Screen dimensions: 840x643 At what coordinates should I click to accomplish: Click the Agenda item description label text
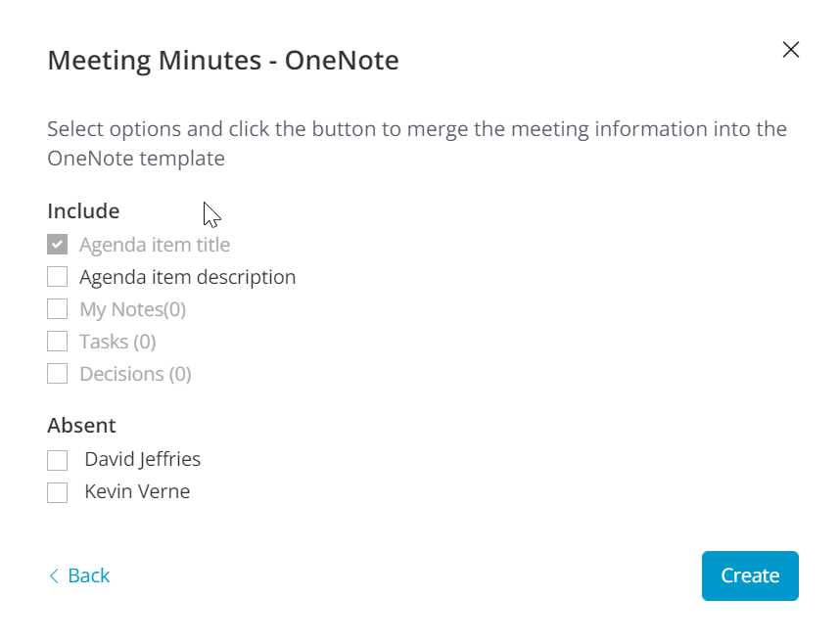pyautogui.click(x=187, y=277)
